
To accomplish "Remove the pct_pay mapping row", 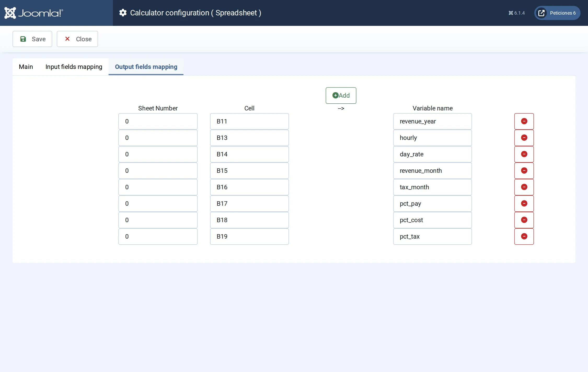I will tap(524, 204).
